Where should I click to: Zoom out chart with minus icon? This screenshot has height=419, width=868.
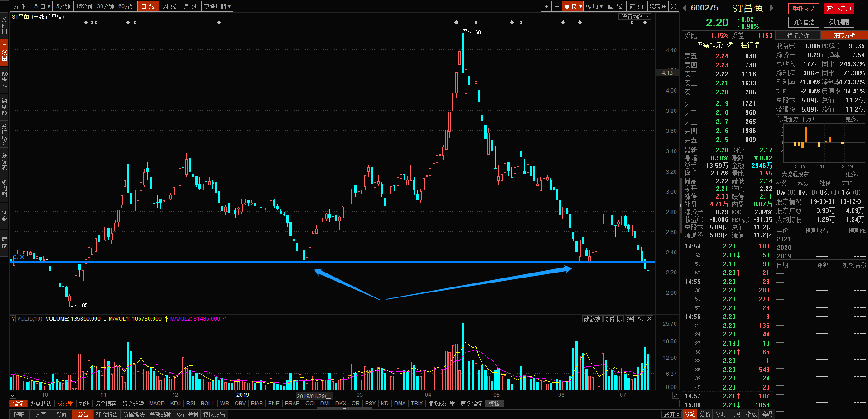(x=556, y=6)
